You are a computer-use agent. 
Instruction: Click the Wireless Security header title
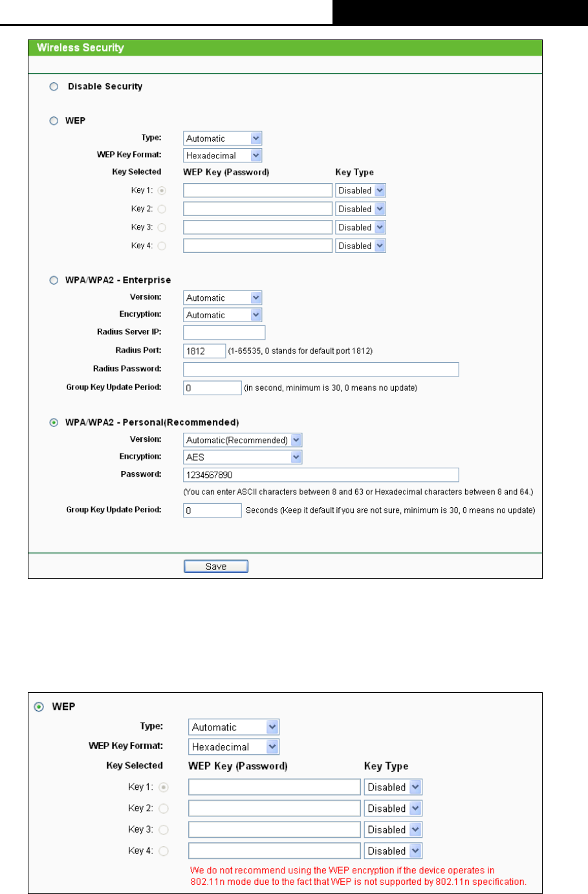[x=80, y=47]
